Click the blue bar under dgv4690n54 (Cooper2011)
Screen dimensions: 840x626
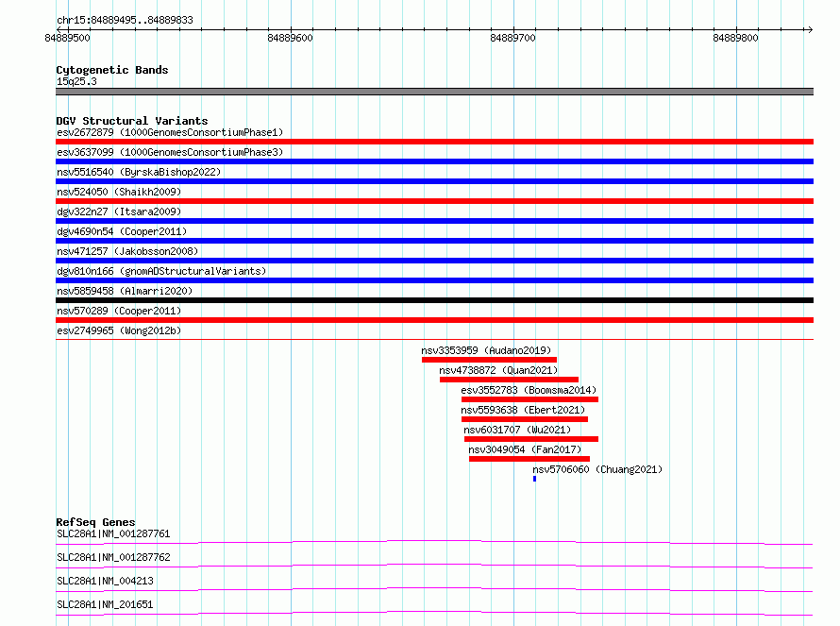tap(434, 241)
